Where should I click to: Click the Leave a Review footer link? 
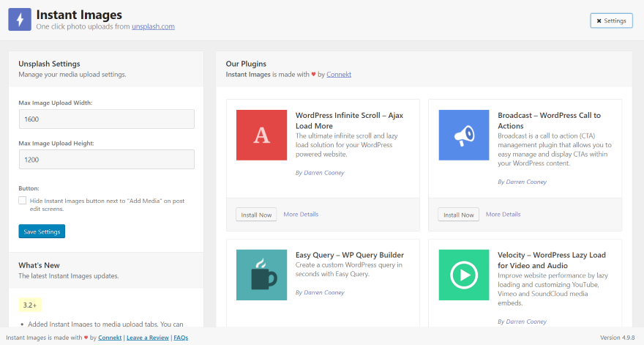point(146,338)
